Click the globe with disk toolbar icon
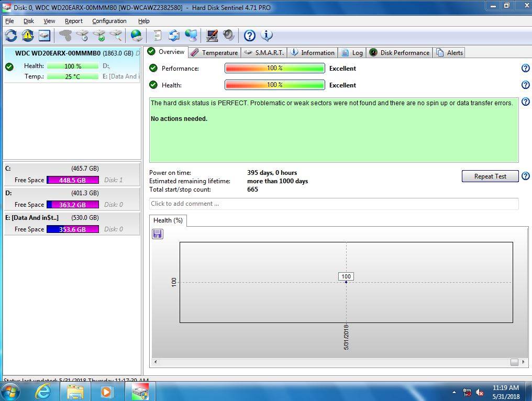The height and width of the screenshot is (401, 532). (x=137, y=35)
